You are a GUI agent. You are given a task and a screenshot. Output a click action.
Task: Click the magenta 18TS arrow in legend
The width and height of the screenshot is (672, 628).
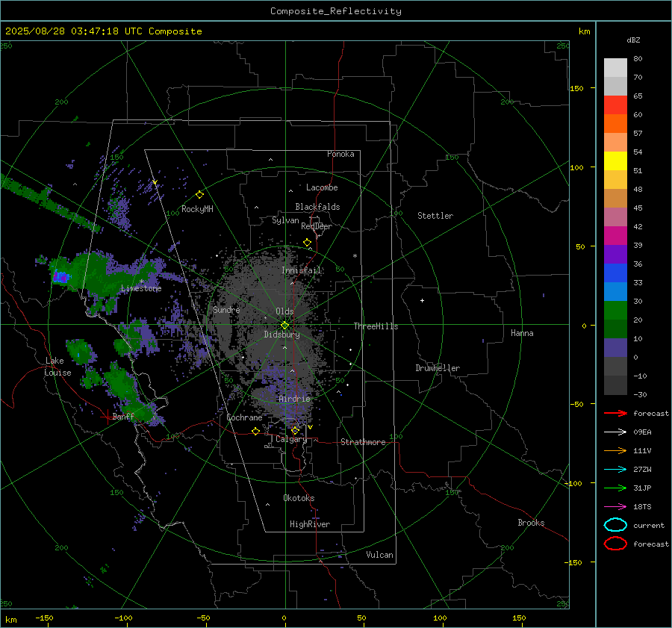point(615,507)
